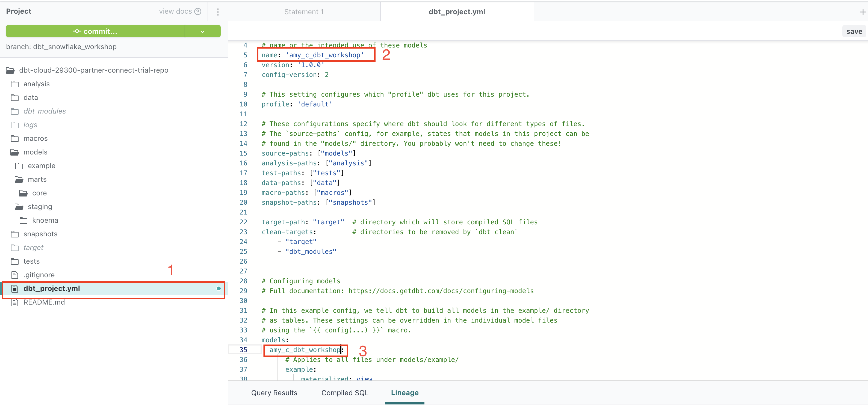The height and width of the screenshot is (411, 868).
Task: Click the unsaved-changes dot on dbt_project.yml
Action: point(219,288)
